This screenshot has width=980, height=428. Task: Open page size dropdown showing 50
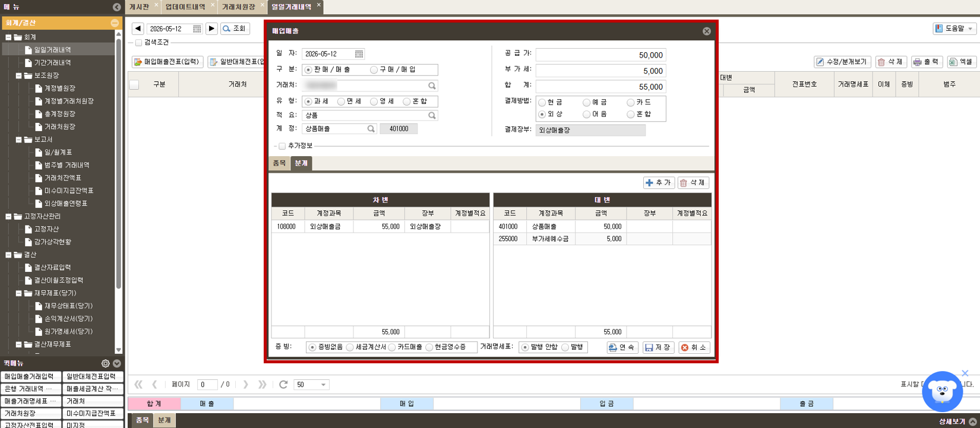[312, 385]
